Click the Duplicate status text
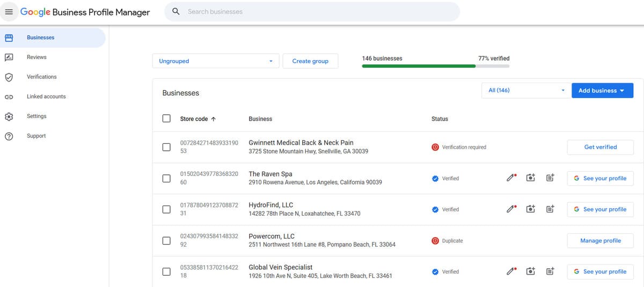Image resolution: width=644 pixels, height=287 pixels. click(x=452, y=241)
